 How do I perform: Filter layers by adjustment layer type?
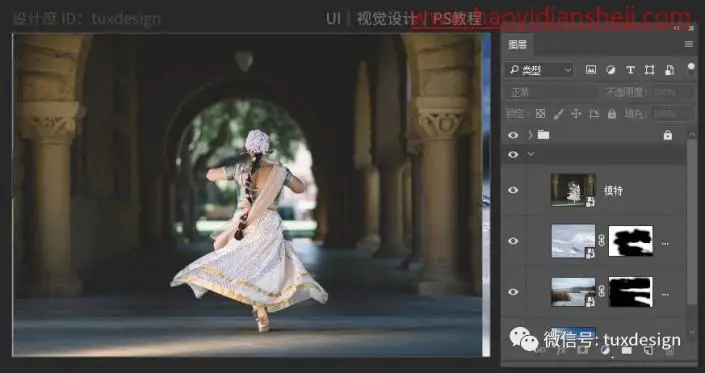pyautogui.click(x=611, y=70)
